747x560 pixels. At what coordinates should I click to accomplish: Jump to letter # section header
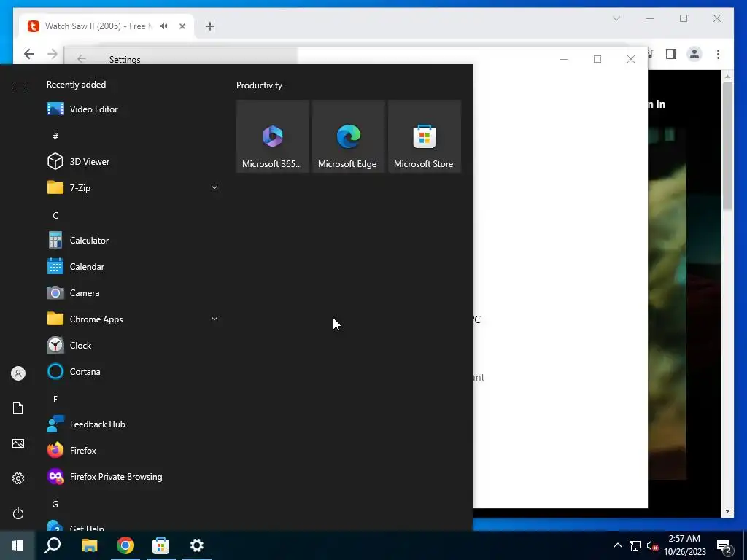coord(55,136)
